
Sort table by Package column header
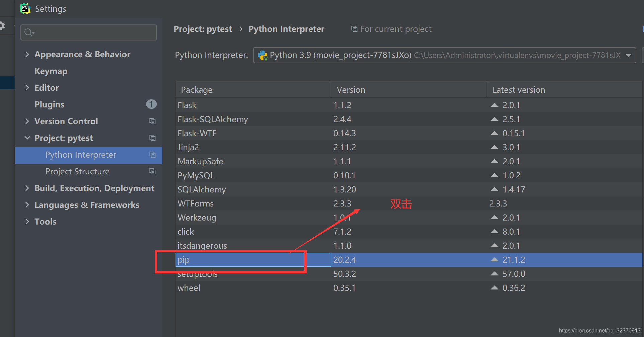pyautogui.click(x=253, y=90)
